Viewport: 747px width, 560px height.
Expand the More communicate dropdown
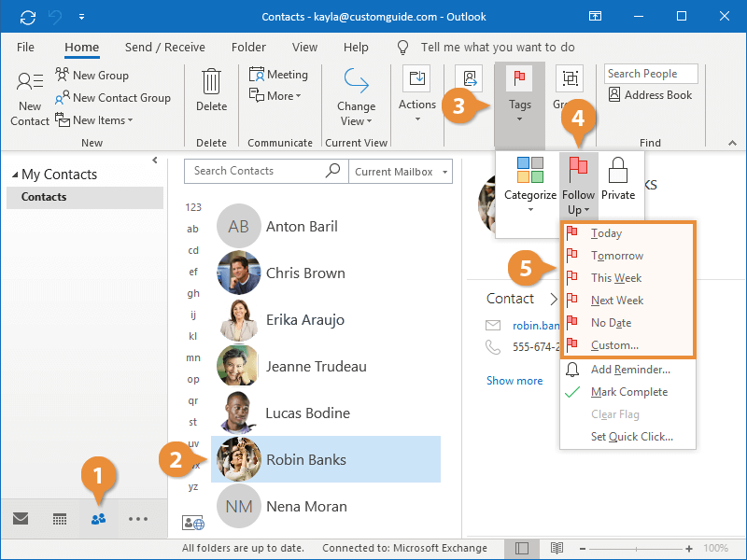[275, 96]
